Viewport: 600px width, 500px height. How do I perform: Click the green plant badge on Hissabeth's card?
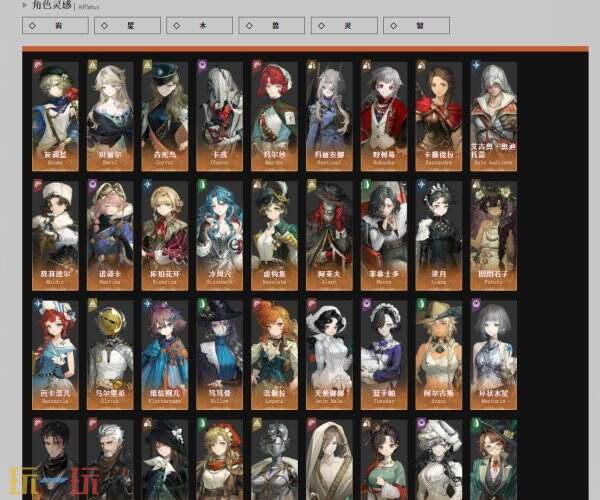[202, 185]
